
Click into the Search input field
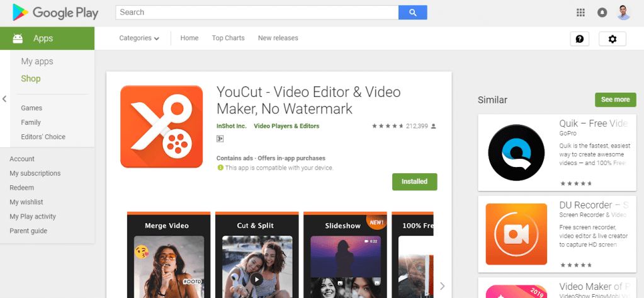(x=257, y=13)
